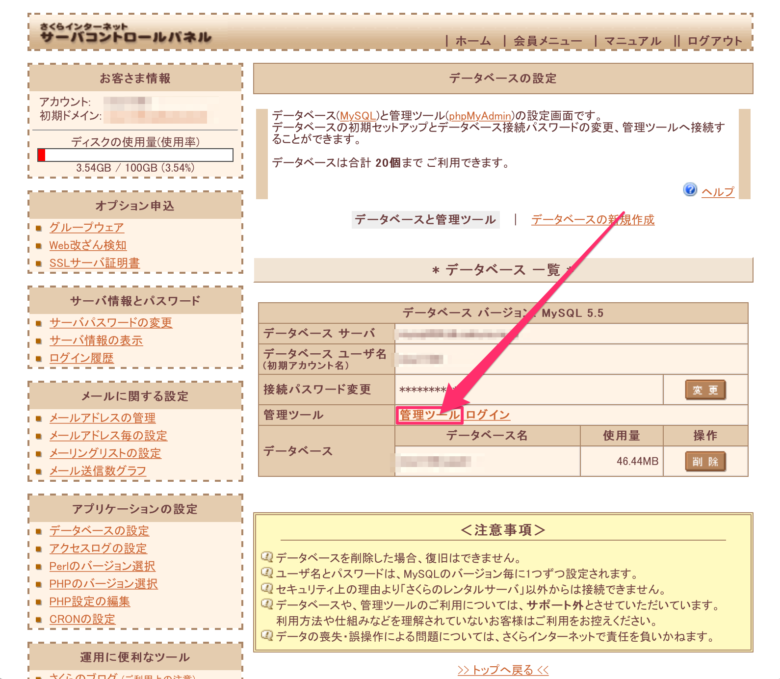
Task: Open the ホーム menu item
Action: point(473,41)
